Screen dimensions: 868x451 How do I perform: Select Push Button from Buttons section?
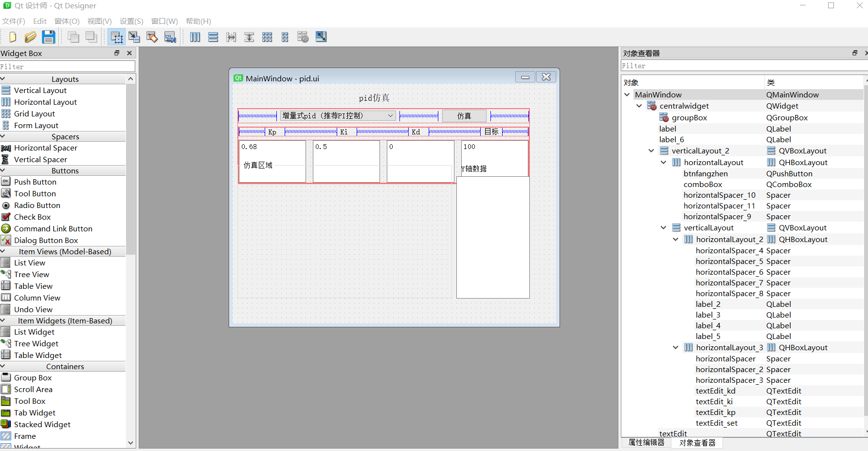[x=35, y=182]
